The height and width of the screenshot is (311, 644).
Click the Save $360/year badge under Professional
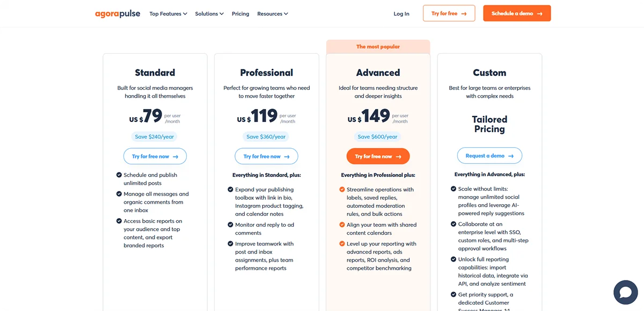click(266, 136)
